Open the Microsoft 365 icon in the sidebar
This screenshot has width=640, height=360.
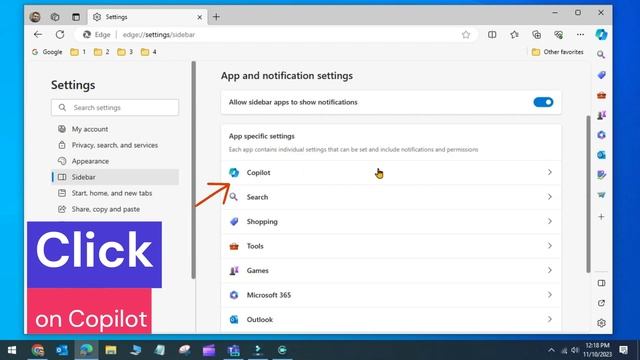pyautogui.click(x=601, y=135)
